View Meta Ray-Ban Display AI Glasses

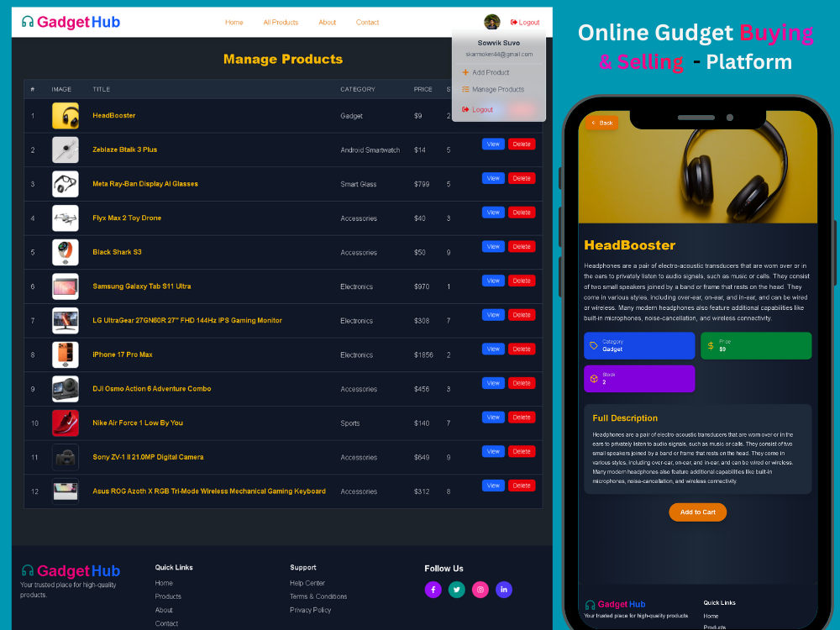(493, 178)
